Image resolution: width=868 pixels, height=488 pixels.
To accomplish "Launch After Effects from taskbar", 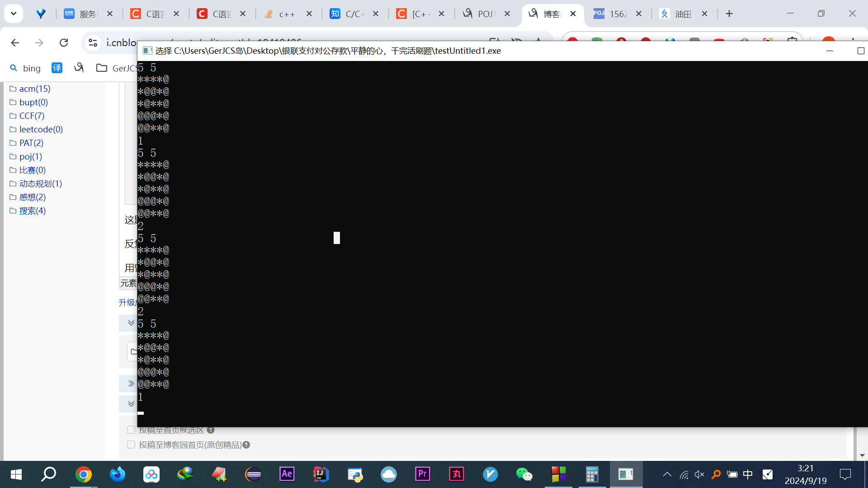I will pos(287,474).
